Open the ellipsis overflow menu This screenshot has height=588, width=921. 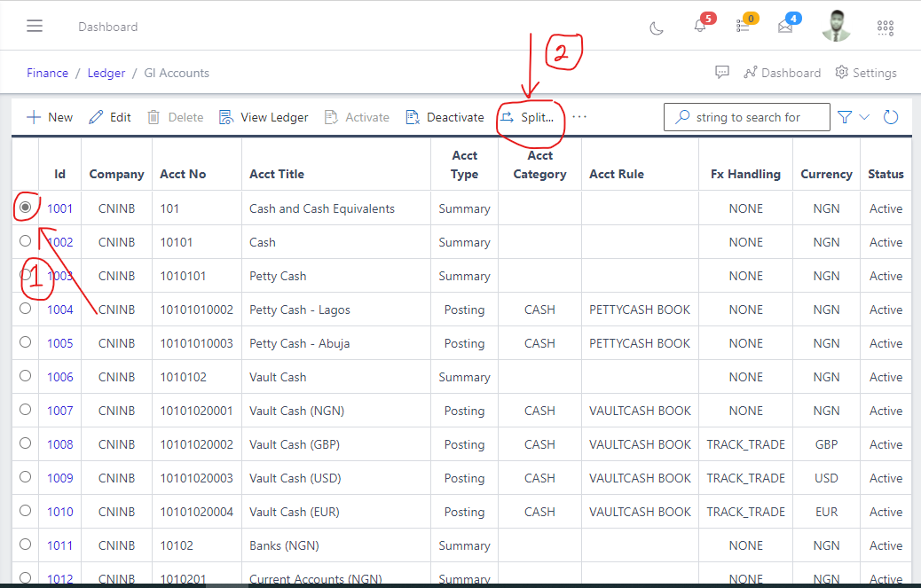point(579,115)
